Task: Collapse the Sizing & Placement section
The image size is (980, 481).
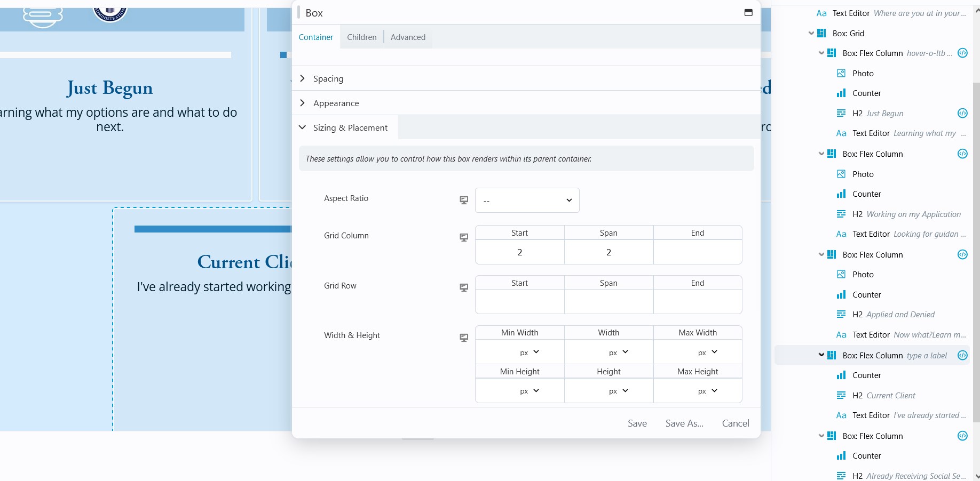Action: 350,128
